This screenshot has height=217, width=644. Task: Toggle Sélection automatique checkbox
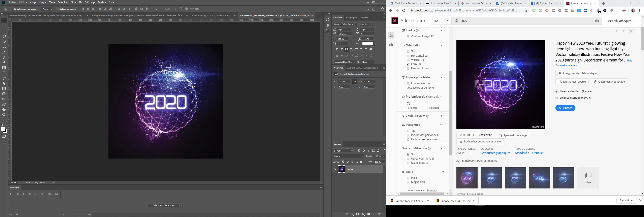coord(15,9)
